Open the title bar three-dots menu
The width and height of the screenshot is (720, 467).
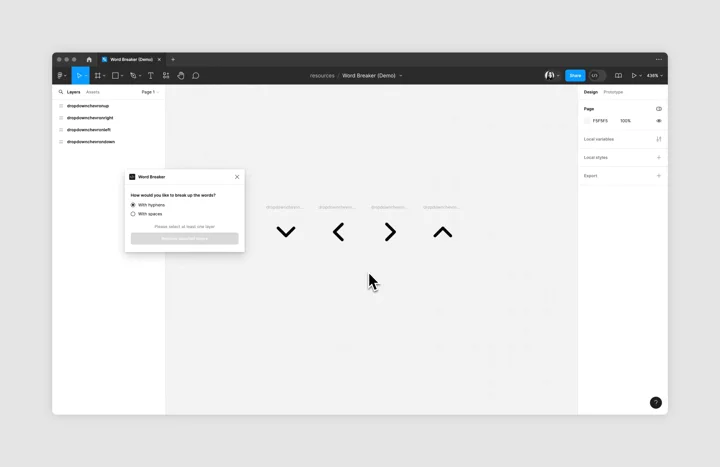(659, 60)
